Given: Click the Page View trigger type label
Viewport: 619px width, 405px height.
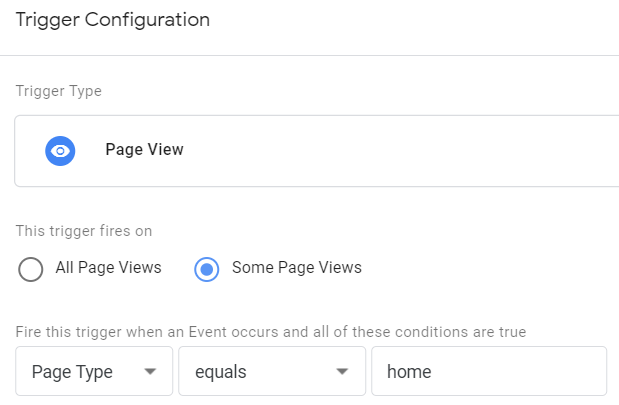Looking at the screenshot, I should [x=144, y=150].
